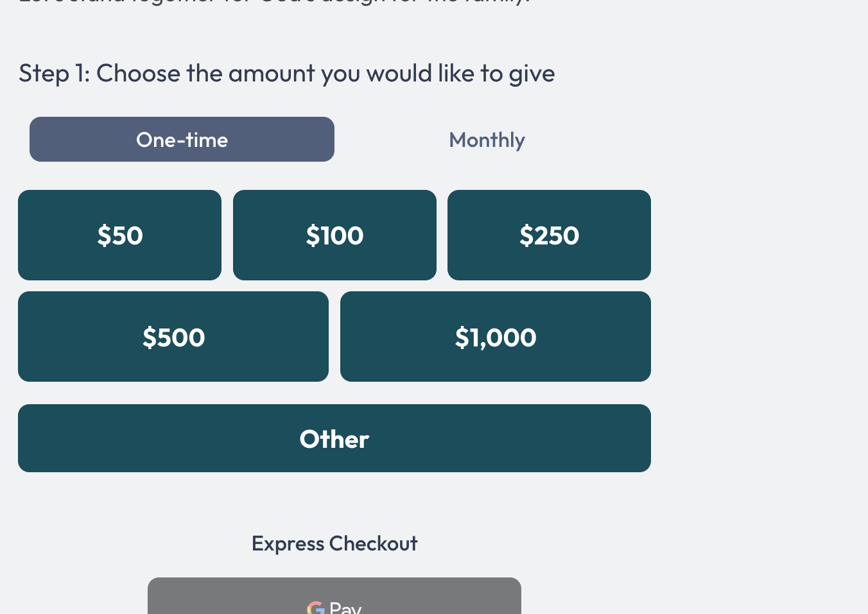Open the Other custom amount option
The image size is (868, 614).
pyautogui.click(x=334, y=438)
